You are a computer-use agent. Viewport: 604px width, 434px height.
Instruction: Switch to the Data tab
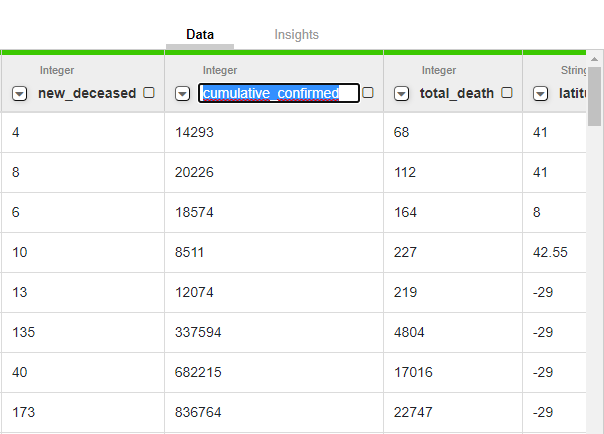[x=200, y=35]
